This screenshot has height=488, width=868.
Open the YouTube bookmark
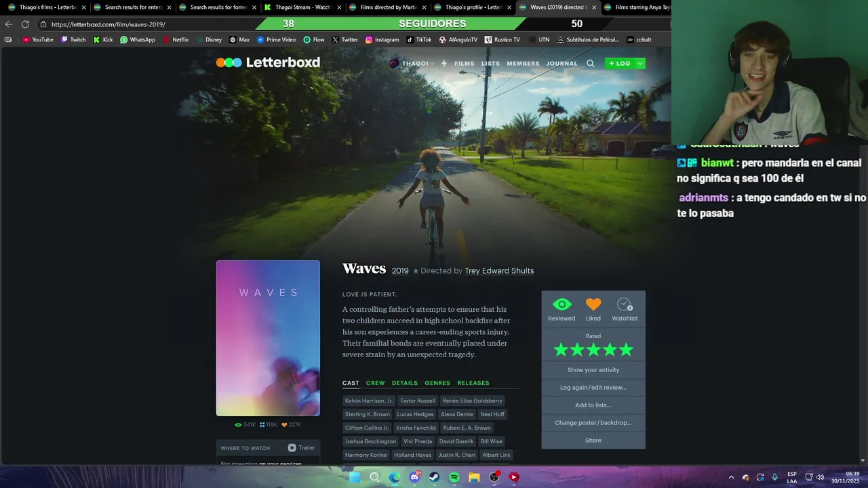click(x=38, y=40)
